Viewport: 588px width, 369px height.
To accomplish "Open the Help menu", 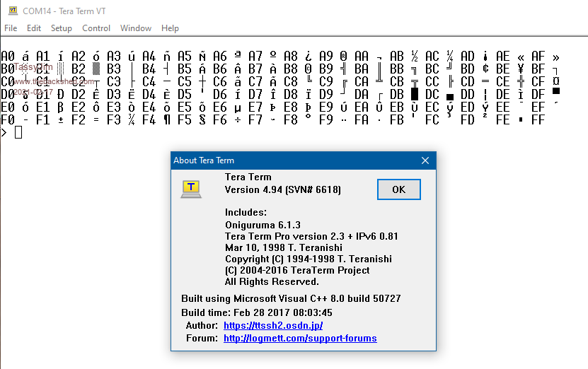I will pos(170,28).
